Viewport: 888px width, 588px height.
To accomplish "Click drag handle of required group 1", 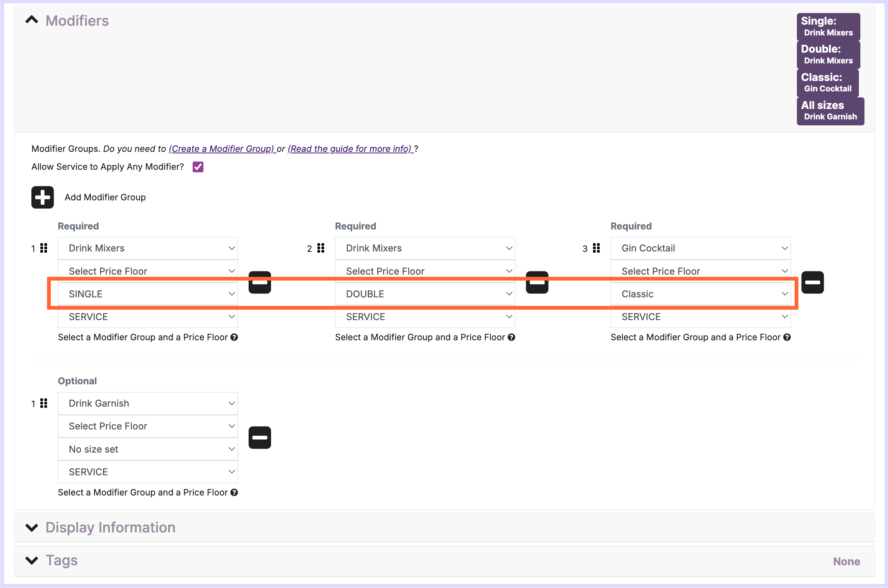I will [44, 248].
